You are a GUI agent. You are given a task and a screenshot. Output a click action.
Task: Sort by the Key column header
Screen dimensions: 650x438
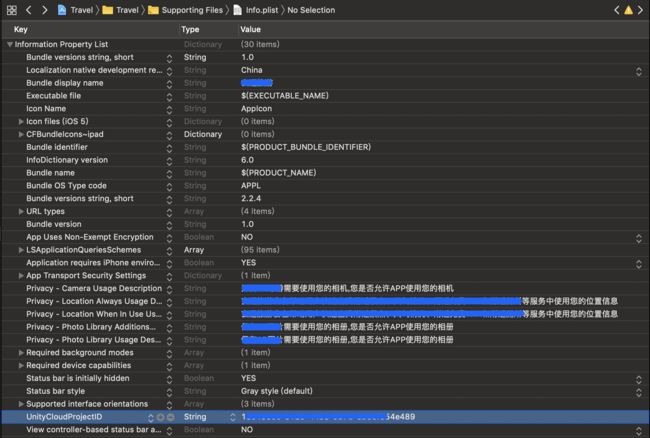click(21, 29)
